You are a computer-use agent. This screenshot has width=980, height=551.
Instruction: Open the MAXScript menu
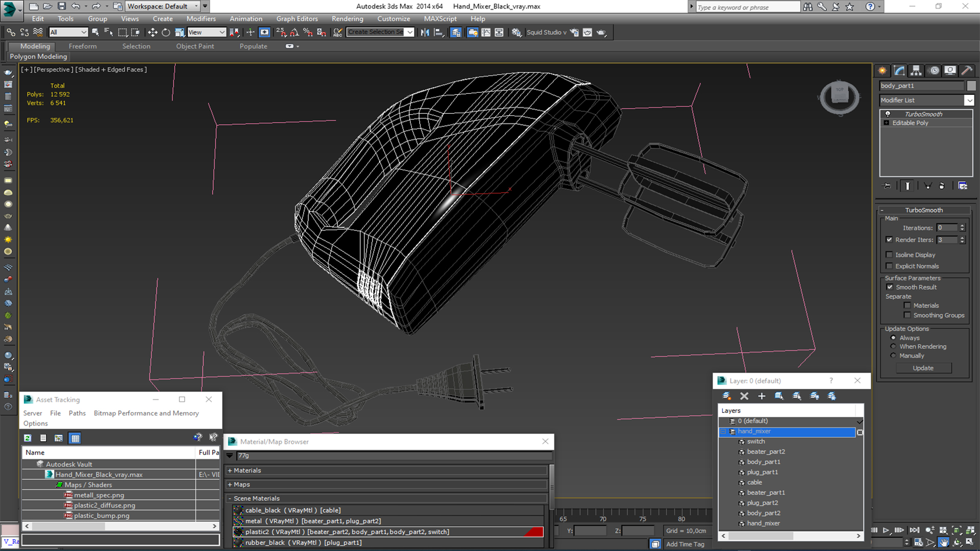pos(440,18)
